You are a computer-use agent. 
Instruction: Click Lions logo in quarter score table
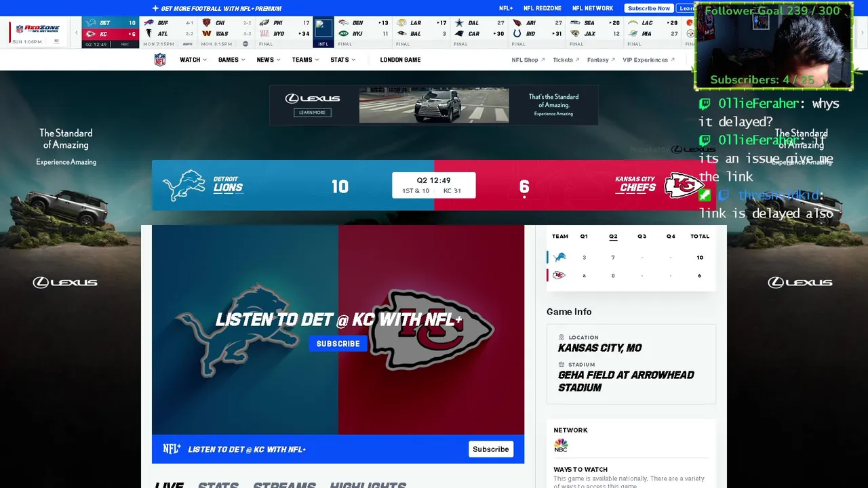tap(559, 257)
